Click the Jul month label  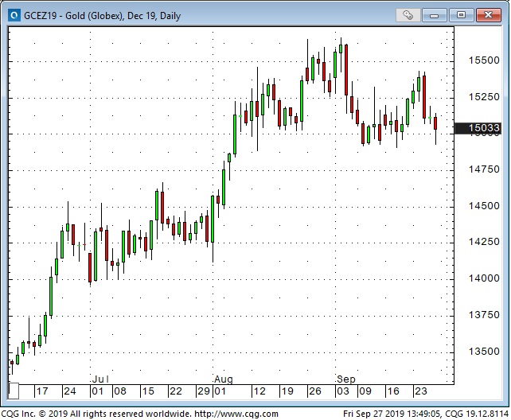(100, 379)
